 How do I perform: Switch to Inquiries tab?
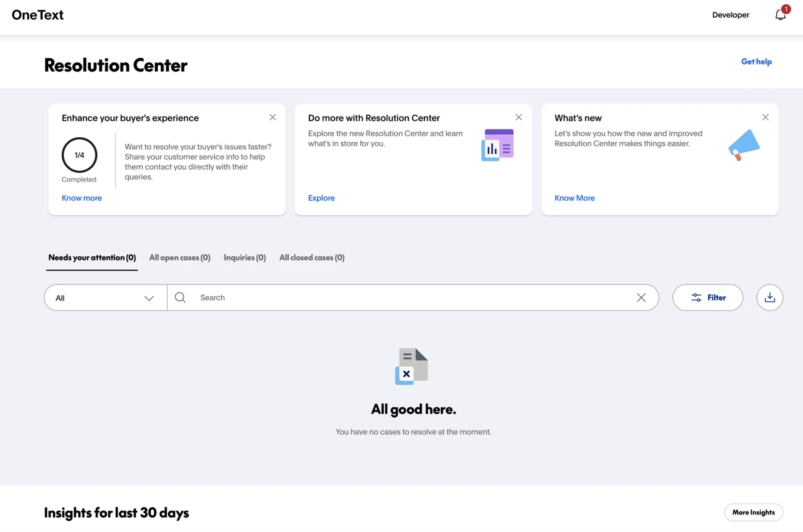click(245, 257)
